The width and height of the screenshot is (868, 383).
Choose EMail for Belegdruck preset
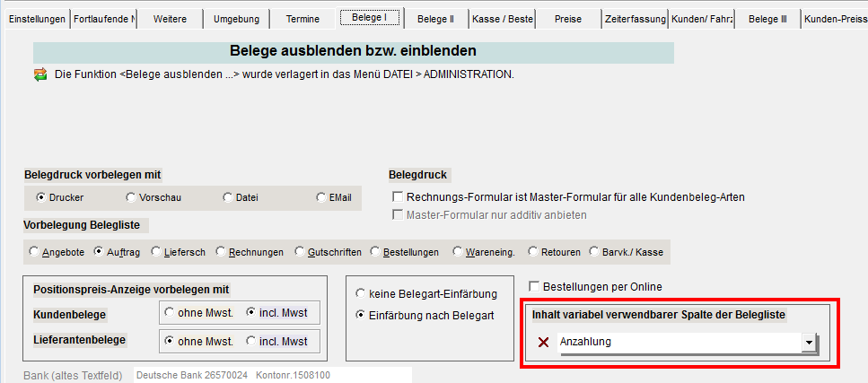(321, 197)
